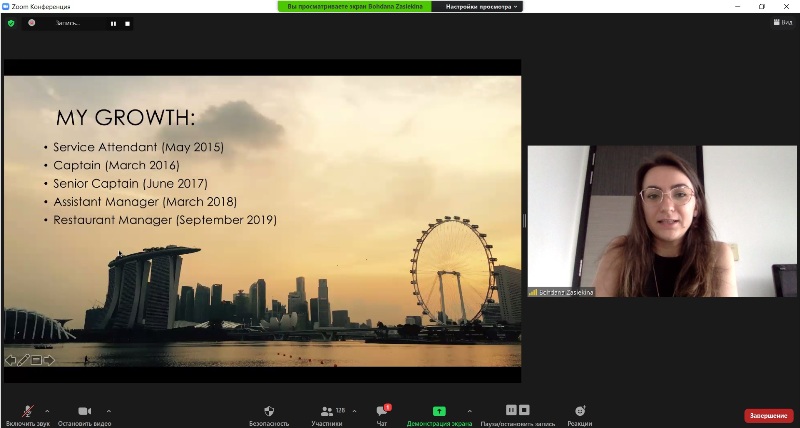800x428 pixels.
Task: Stop recording in top-left indicator
Action: coord(128,23)
